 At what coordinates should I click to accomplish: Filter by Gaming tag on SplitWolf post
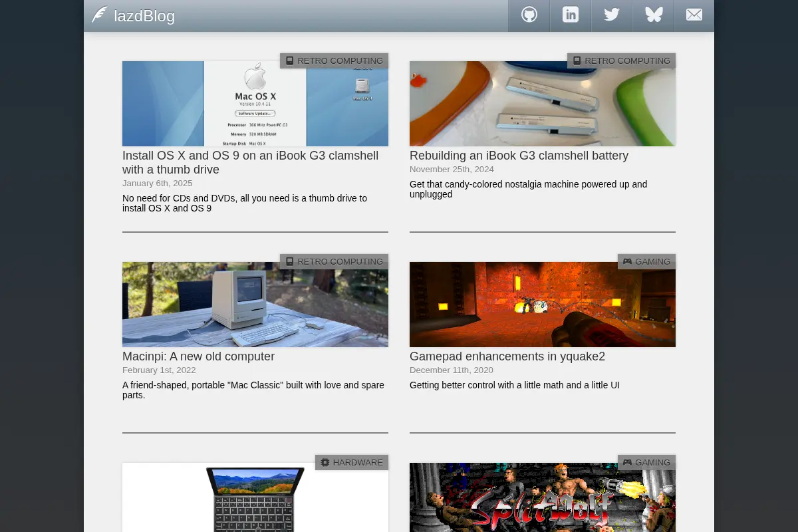point(646,462)
